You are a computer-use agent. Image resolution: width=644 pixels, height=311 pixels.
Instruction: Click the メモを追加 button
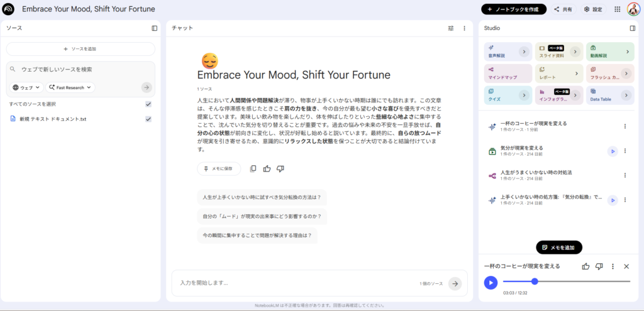point(558,248)
